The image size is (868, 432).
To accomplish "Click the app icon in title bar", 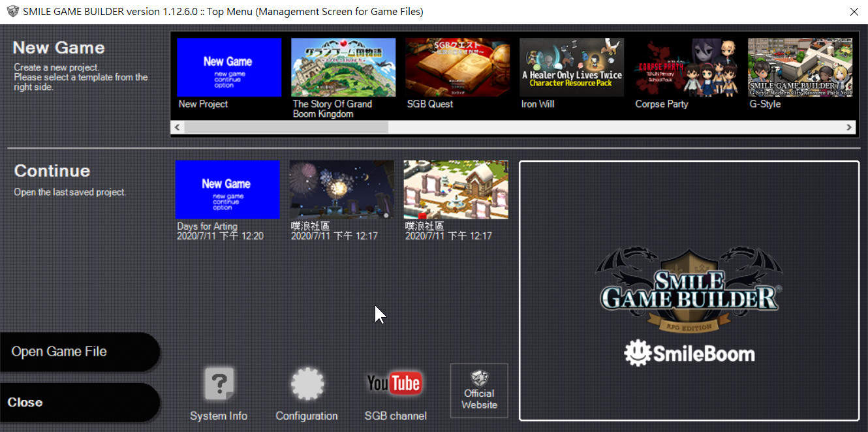I will click(12, 11).
